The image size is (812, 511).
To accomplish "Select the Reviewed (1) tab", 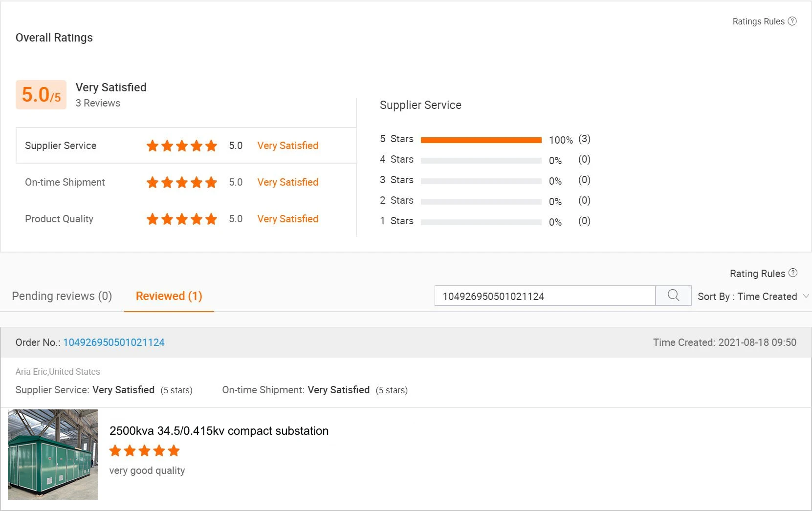I will (169, 296).
